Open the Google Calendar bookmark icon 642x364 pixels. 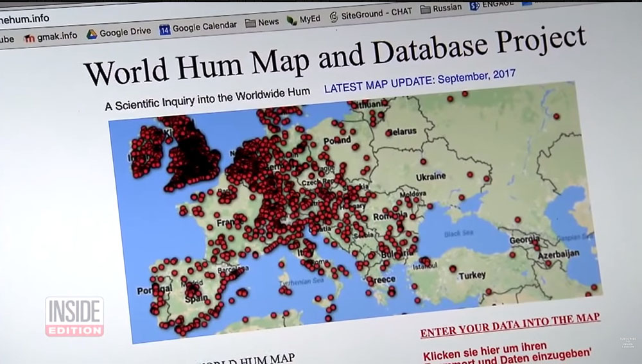[164, 30]
